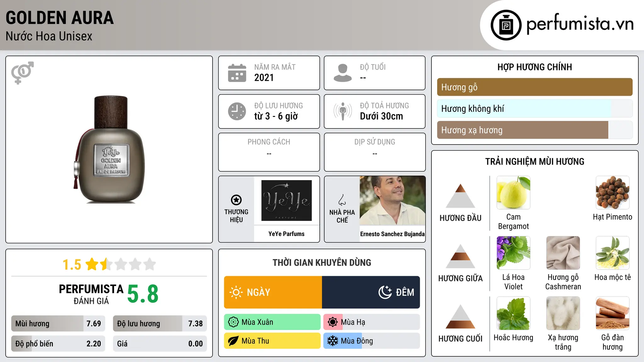Click the HỢP HƯƠNG CHÍNH heading
Viewport: 644px width, 362px height.
pyautogui.click(x=535, y=67)
